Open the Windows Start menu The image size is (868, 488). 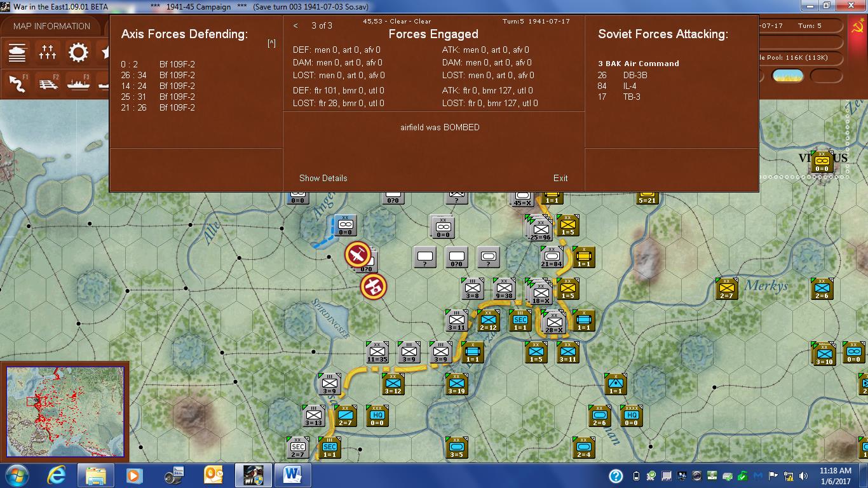coord(16,475)
